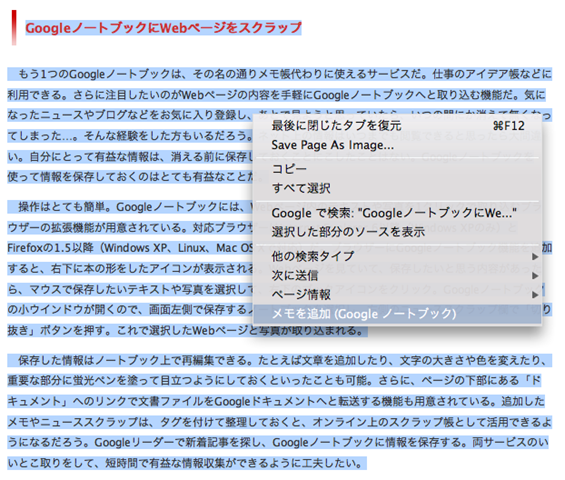Click text line starting 'メモやニューススクラップは'
The width and height of the screenshot is (565, 480).
click(x=280, y=422)
